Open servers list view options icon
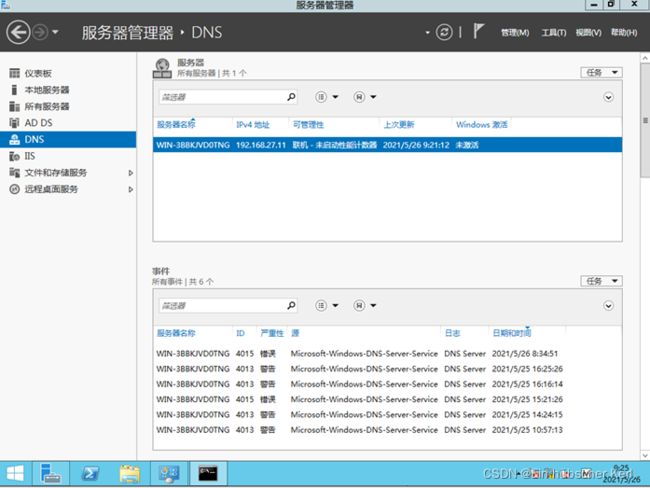The image size is (650, 488). coord(321,97)
